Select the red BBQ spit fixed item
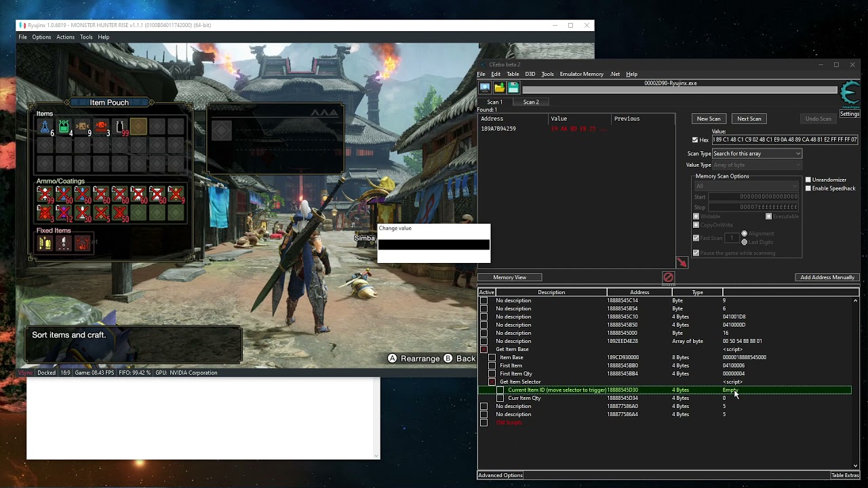This screenshot has width=868, height=488. (x=83, y=243)
